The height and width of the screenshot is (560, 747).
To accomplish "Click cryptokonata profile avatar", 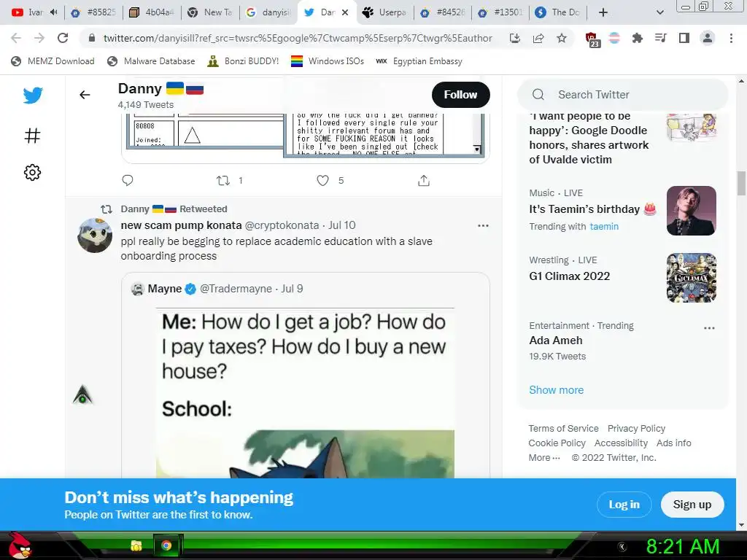I will [95, 236].
